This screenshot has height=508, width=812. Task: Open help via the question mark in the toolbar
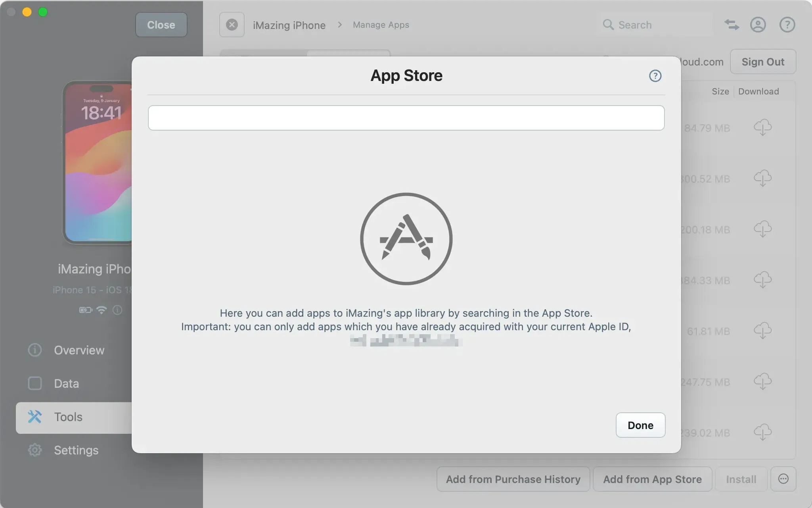point(786,25)
